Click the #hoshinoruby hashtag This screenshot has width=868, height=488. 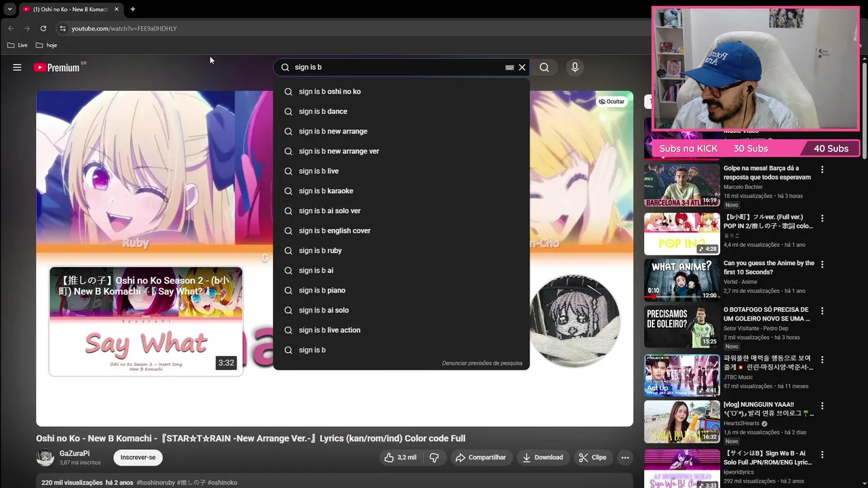pyautogui.click(x=155, y=483)
